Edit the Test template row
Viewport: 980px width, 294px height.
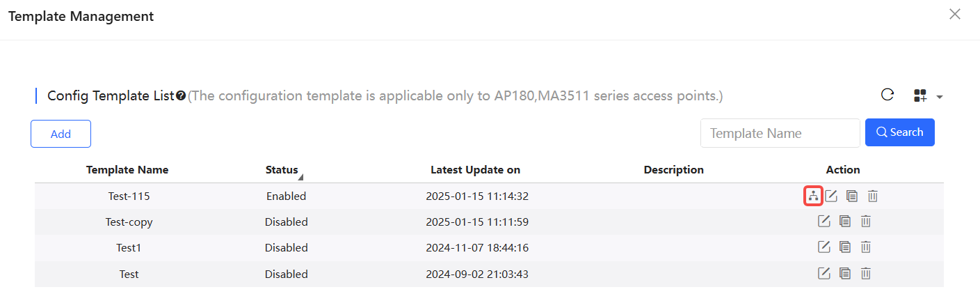tap(824, 273)
